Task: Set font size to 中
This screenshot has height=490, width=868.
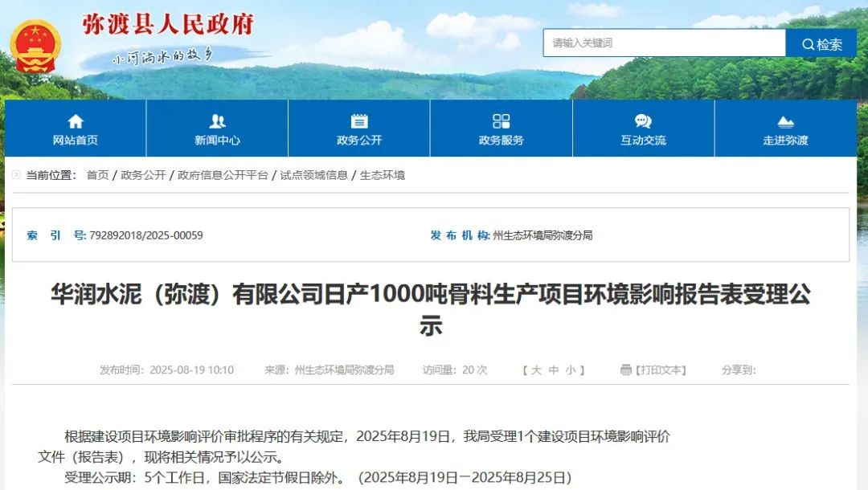Action: click(x=554, y=370)
